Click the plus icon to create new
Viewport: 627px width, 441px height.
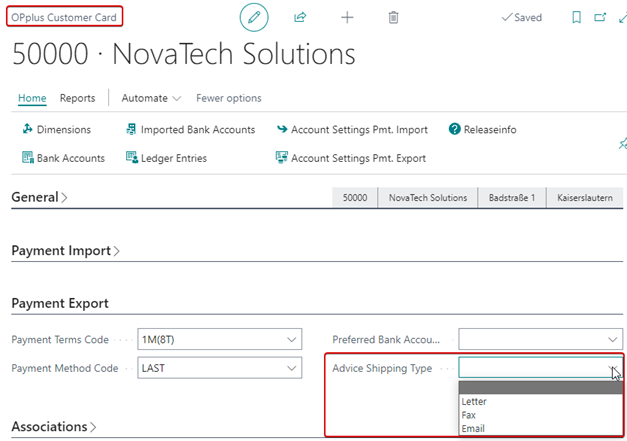point(347,18)
